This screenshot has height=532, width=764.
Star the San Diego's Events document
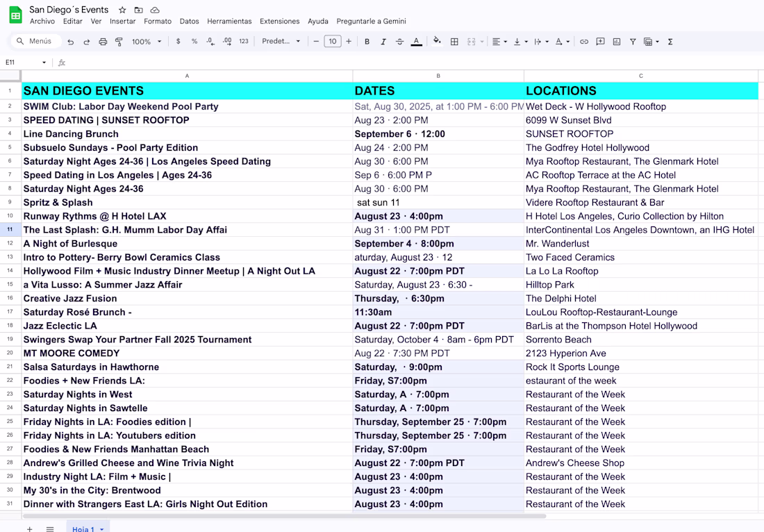[x=122, y=10]
